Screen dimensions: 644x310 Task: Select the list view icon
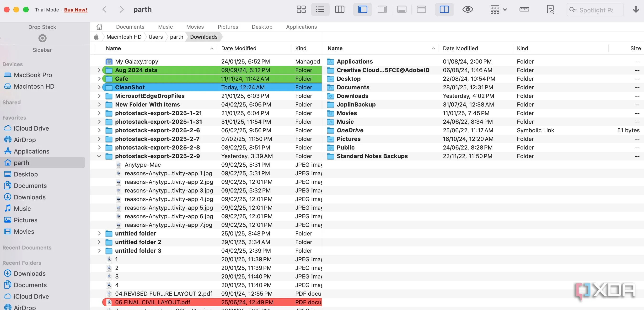tap(320, 10)
